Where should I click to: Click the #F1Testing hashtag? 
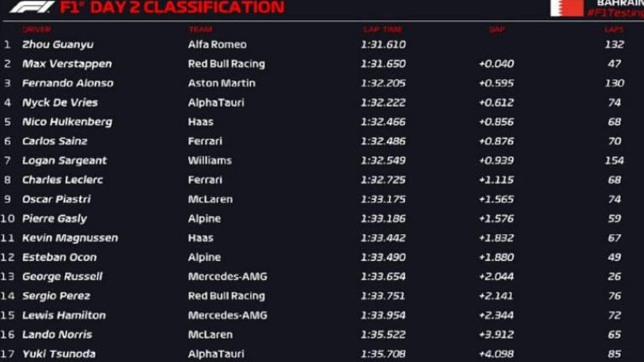click(x=615, y=13)
